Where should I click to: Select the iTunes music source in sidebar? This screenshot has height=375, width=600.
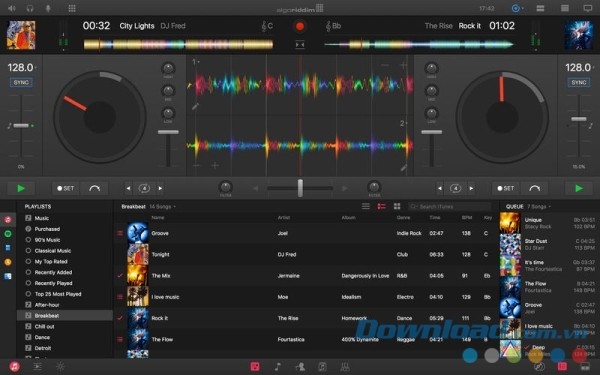click(x=8, y=220)
